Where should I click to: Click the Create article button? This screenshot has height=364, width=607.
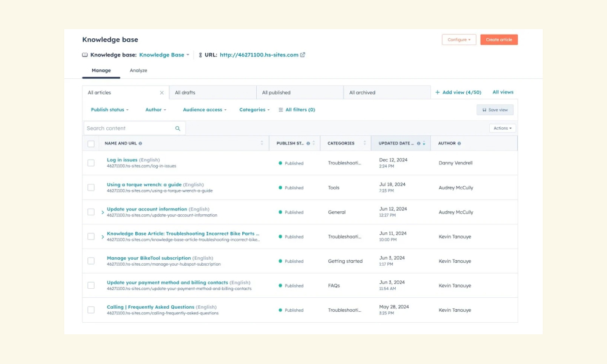tap(499, 40)
